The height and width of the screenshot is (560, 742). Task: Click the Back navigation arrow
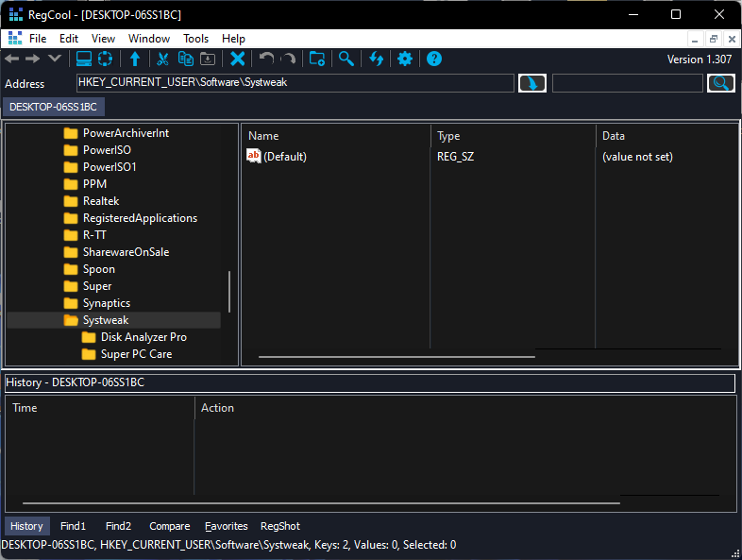12,59
